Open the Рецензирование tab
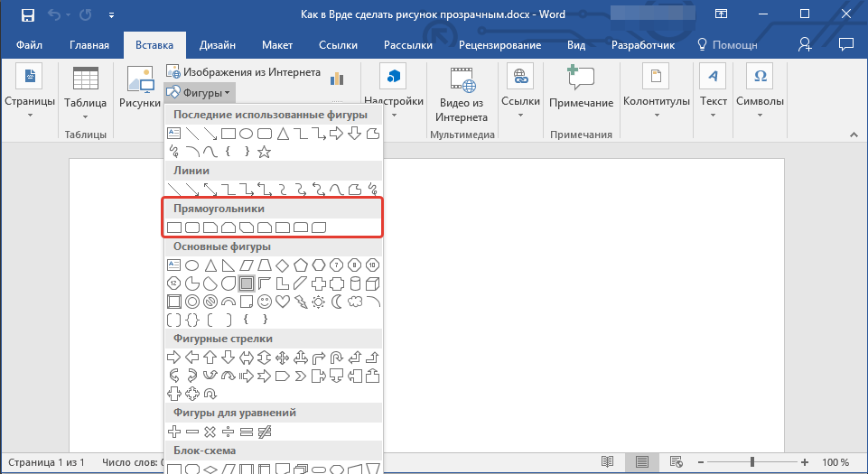 click(x=499, y=45)
